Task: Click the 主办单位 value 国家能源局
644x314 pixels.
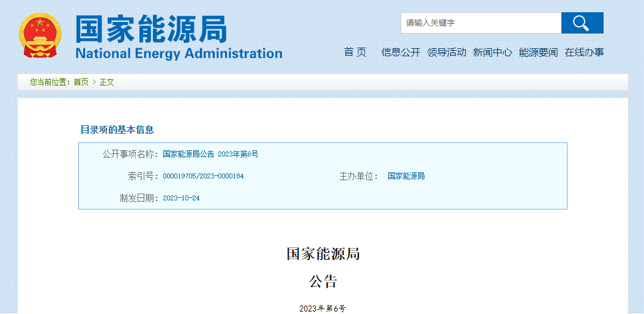Action: [406, 177]
